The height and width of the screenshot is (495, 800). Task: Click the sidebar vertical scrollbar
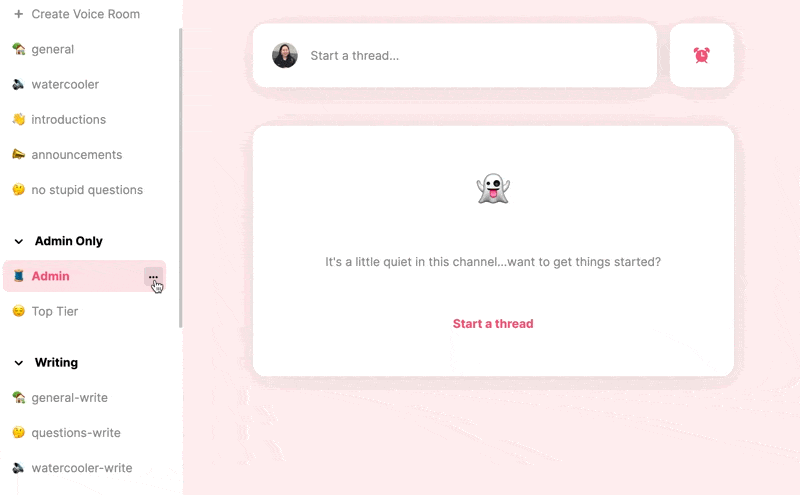click(x=181, y=178)
